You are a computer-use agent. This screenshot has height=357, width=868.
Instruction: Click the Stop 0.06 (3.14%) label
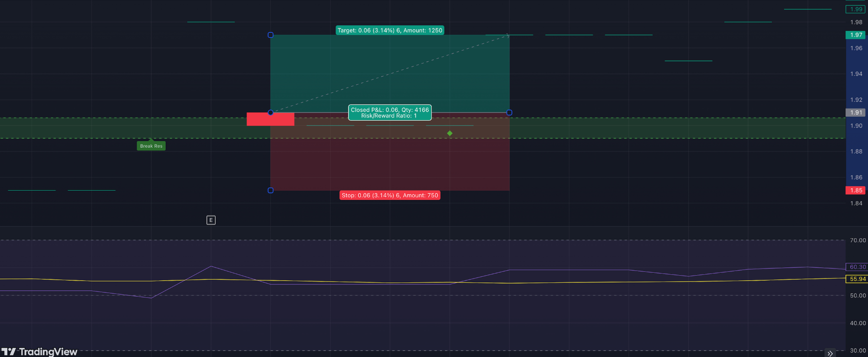tap(390, 195)
